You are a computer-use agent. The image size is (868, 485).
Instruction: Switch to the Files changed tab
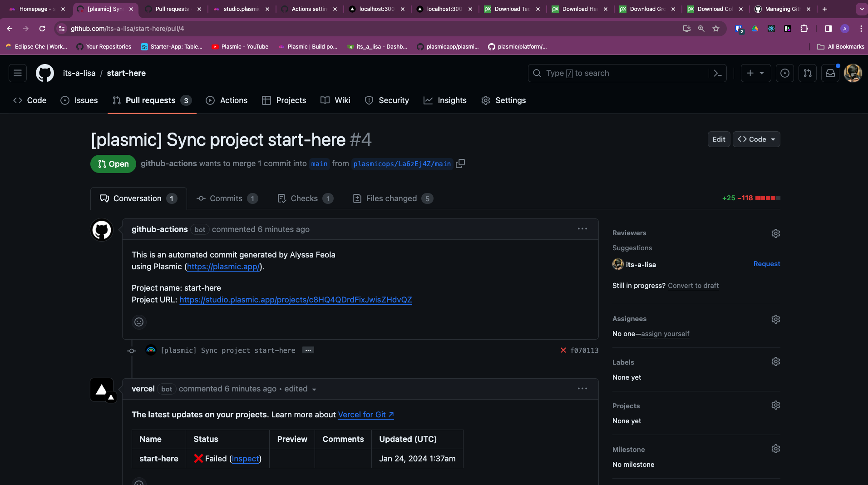392,198
